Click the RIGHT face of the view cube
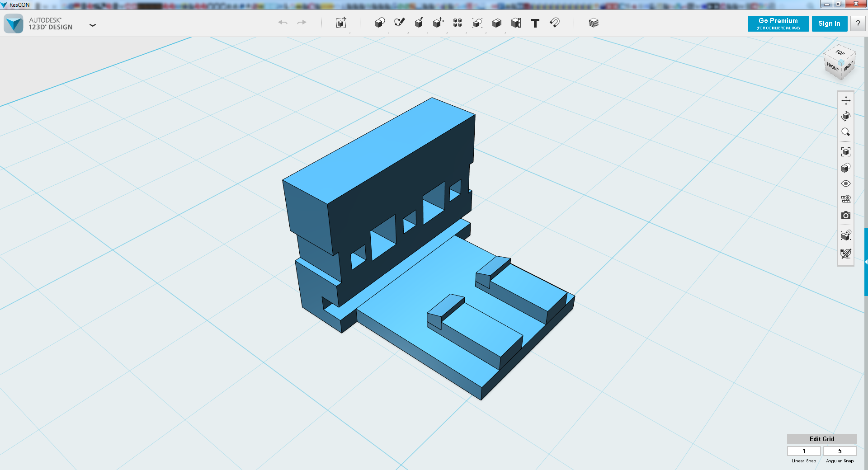The image size is (868, 470). click(x=849, y=66)
